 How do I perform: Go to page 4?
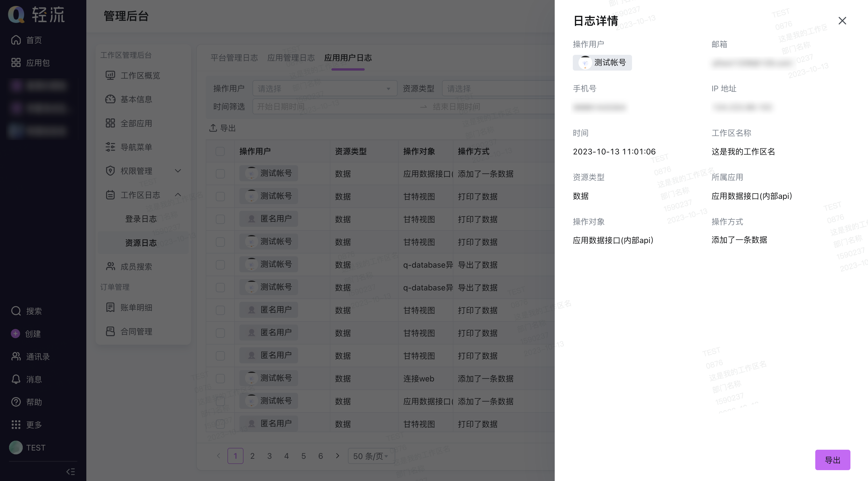coord(286,456)
